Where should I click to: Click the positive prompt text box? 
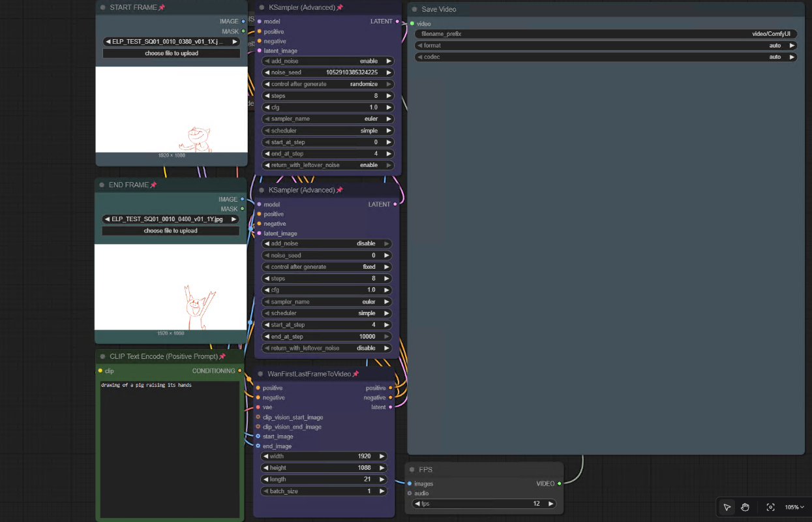(170, 450)
